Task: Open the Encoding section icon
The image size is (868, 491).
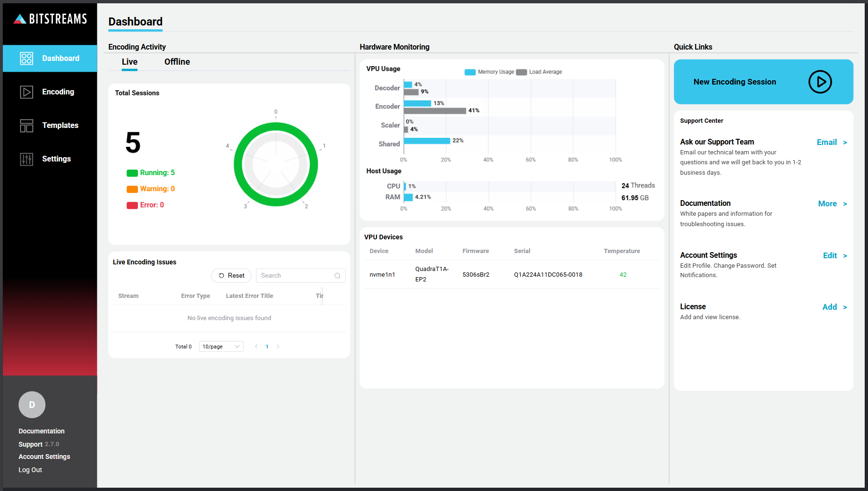Action: [26, 92]
